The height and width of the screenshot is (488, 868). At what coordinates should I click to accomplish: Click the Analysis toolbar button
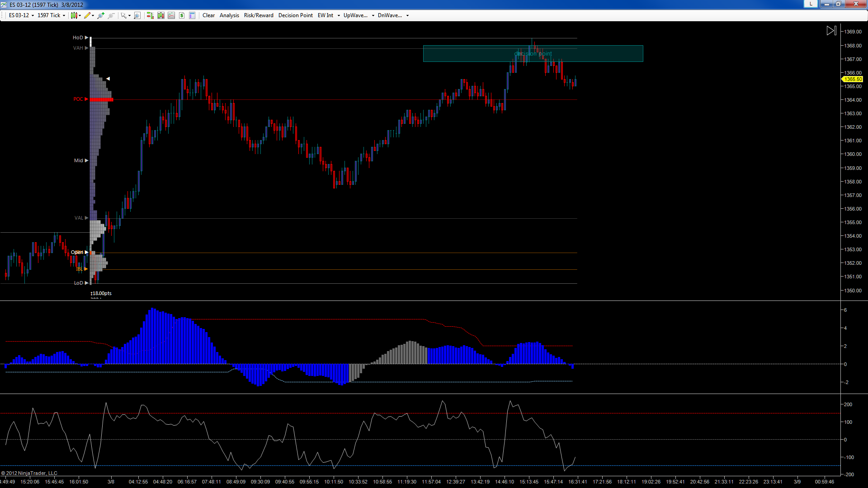click(229, 15)
